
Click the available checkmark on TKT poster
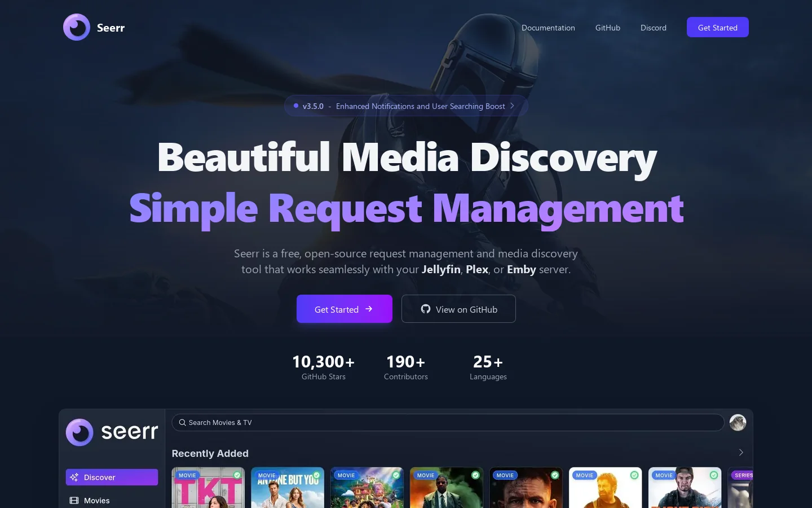[x=237, y=475]
